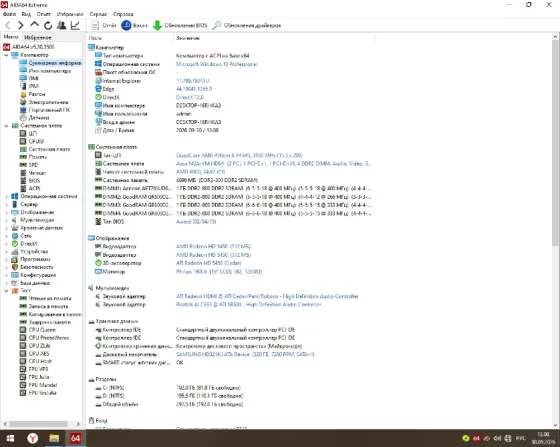Select the FPU Julia benchmark
Image resolution: width=560 pixels, height=447 pixels.
[35, 377]
